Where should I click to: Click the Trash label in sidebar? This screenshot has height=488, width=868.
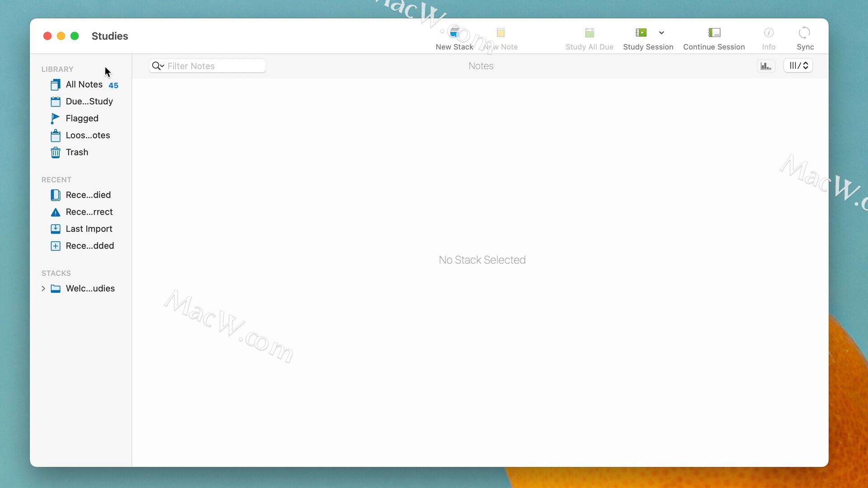[77, 152]
